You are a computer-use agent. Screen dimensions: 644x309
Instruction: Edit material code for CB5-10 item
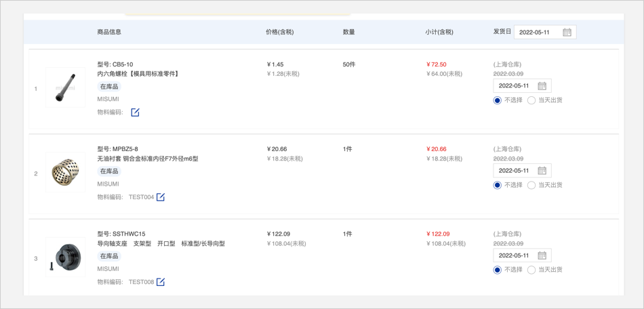[x=135, y=112]
